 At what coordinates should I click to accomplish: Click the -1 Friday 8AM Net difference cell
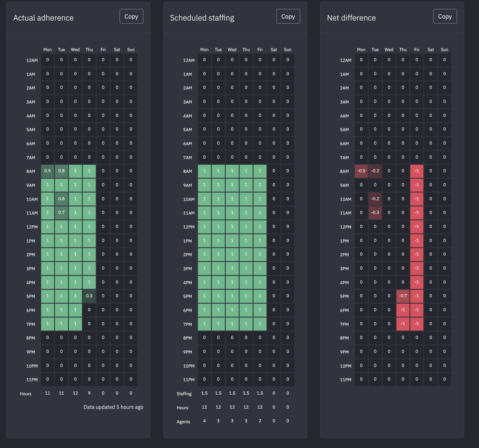coord(417,171)
